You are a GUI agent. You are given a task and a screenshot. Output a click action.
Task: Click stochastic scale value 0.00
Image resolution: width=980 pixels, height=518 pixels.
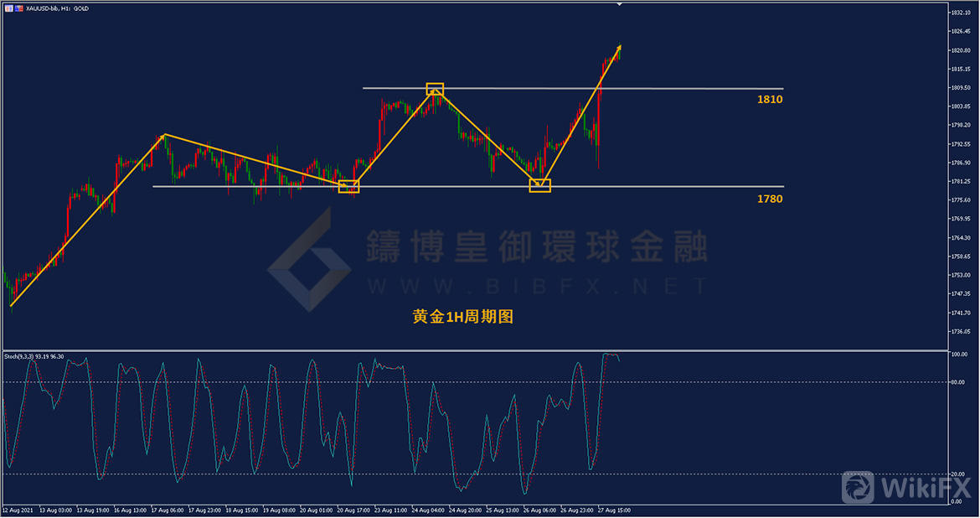click(x=957, y=502)
